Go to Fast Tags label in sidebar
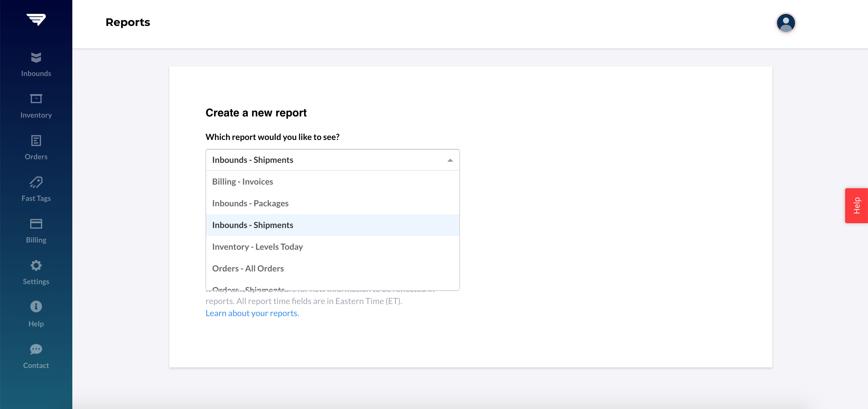The image size is (868, 409). 36,198
